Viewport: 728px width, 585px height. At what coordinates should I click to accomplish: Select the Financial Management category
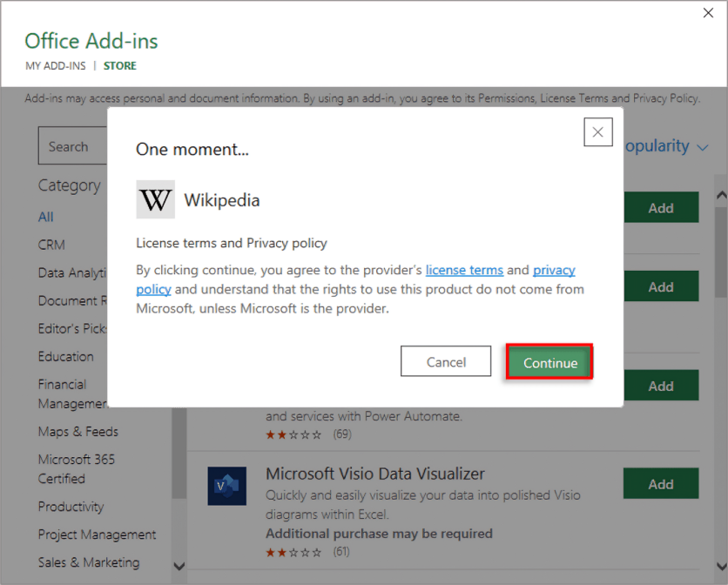coord(72,393)
